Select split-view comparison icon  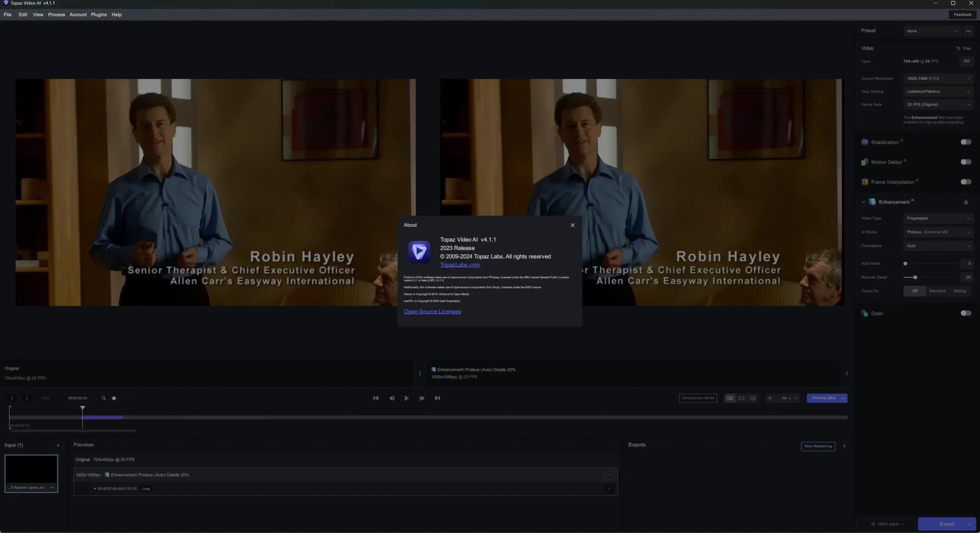(753, 398)
